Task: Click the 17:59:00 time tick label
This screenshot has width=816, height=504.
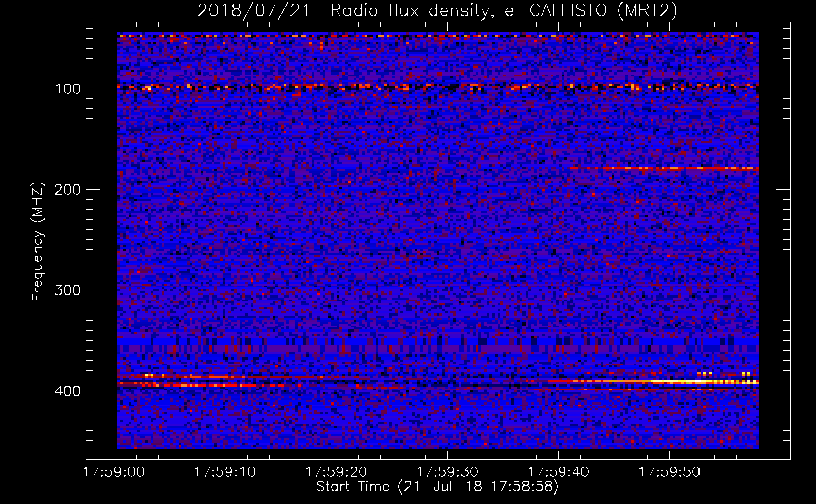Action: [x=114, y=472]
